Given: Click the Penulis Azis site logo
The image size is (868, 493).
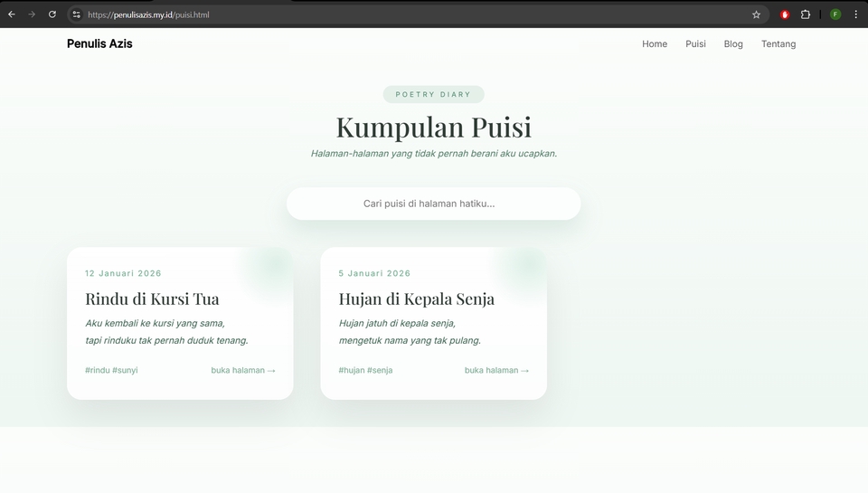Looking at the screenshot, I should (99, 43).
